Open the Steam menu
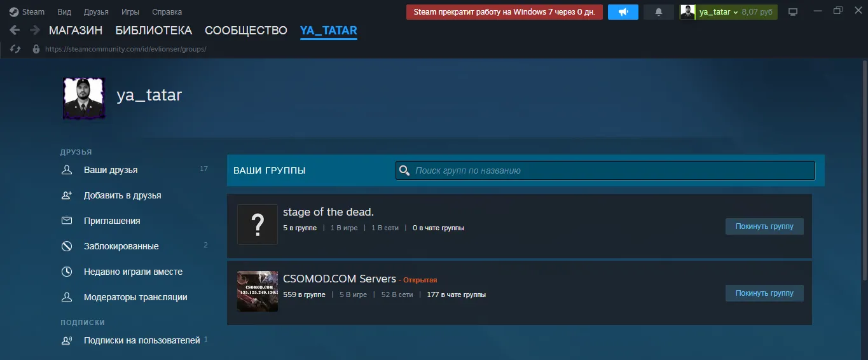Screen dimensions: 868x360 (27, 12)
